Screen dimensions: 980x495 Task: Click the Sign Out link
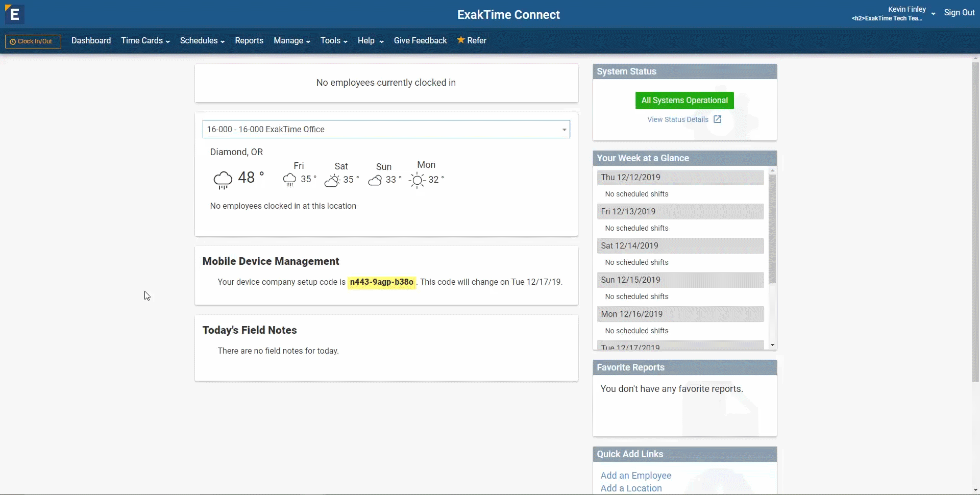[x=959, y=13]
